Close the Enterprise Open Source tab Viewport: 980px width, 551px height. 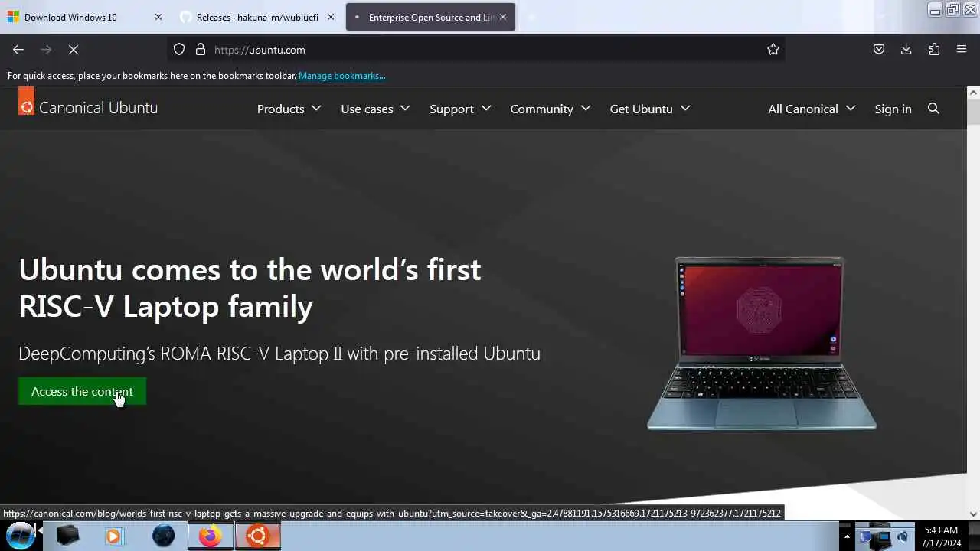tap(503, 17)
